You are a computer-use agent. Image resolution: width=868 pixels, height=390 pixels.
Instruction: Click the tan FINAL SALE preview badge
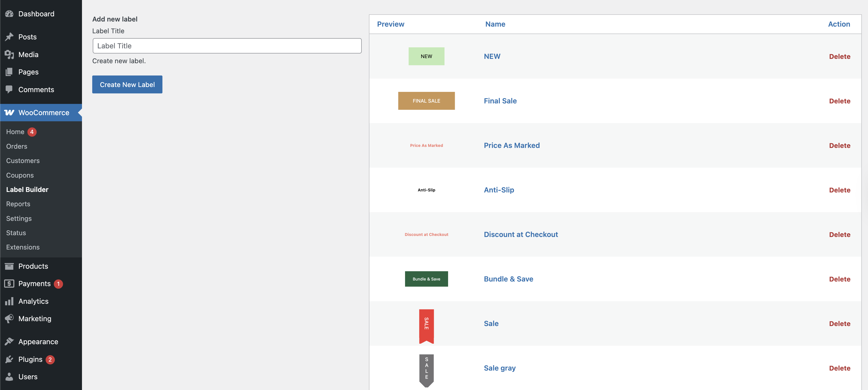(x=426, y=101)
